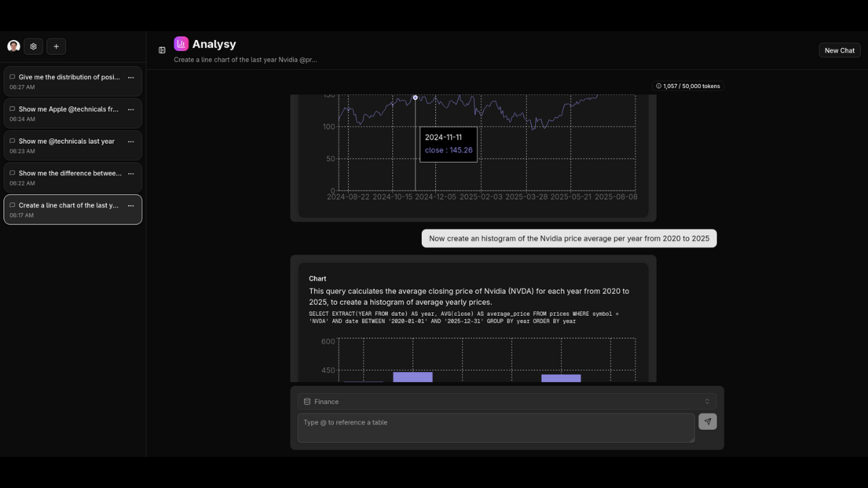Open options for 'Give me the distribution' chat
Viewport: 868px width, 488px height.
(x=131, y=77)
